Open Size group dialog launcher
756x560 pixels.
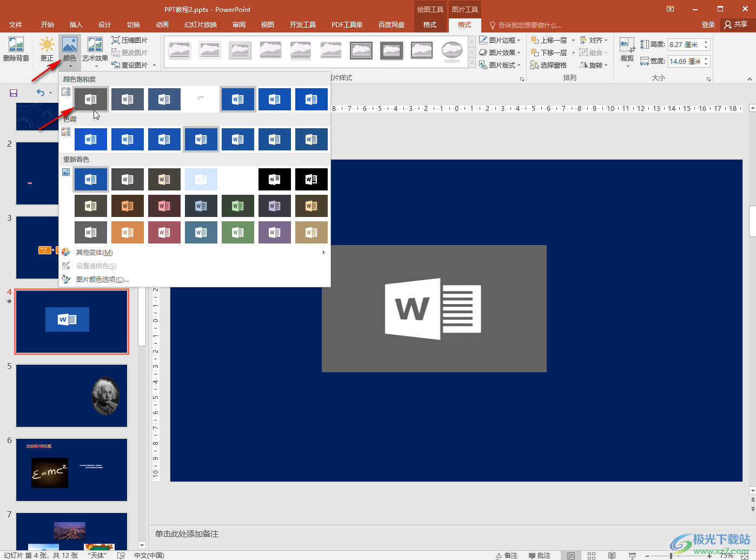[x=708, y=79]
